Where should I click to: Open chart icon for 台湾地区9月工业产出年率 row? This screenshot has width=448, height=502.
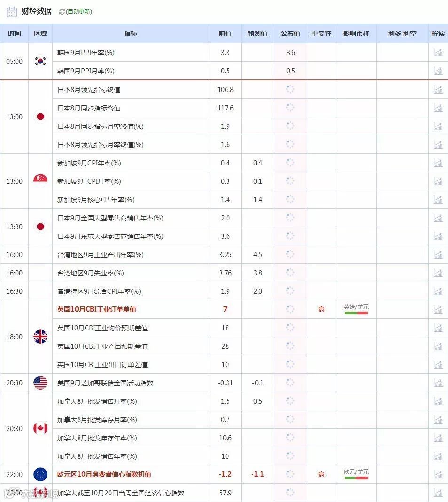[438, 254]
